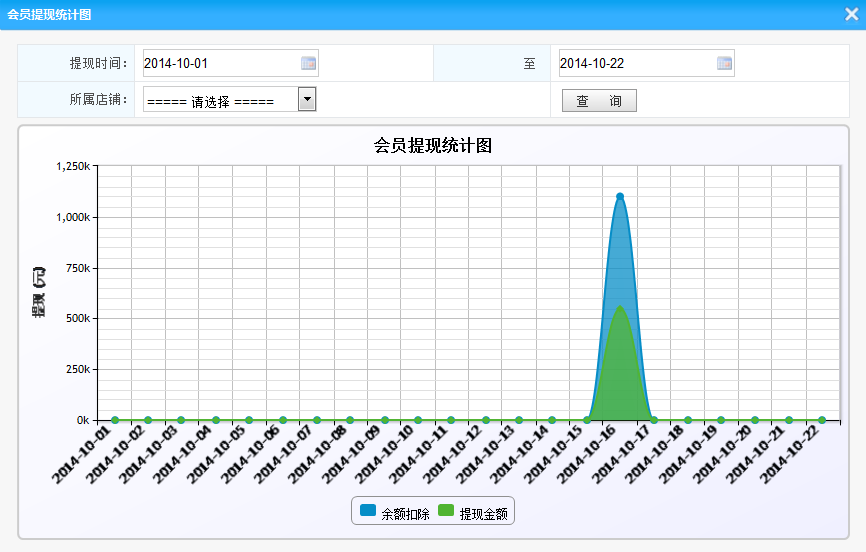Click the chart title 会员提现统计图
Image resolution: width=866 pixels, height=552 pixels.
(433, 146)
